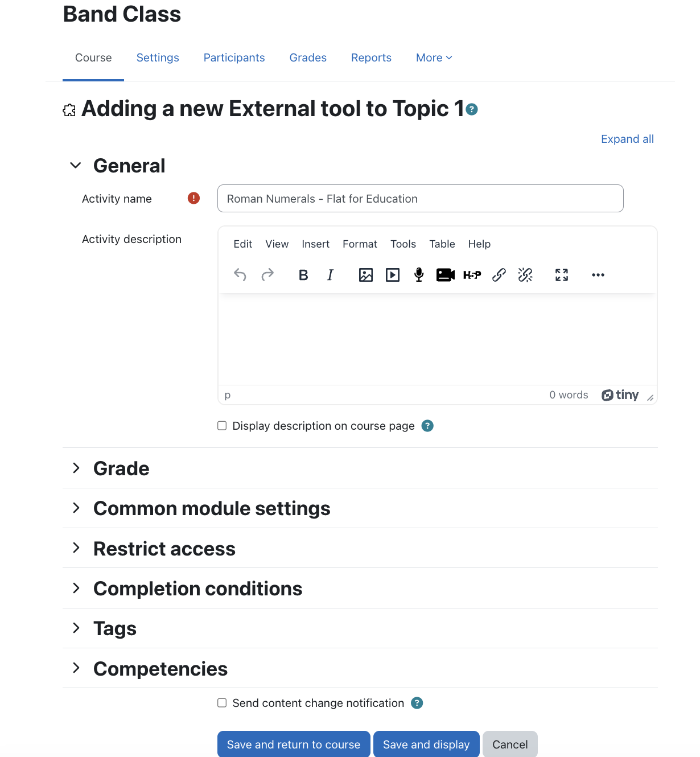Click the insert link icon
The height and width of the screenshot is (757, 700).
[499, 275]
